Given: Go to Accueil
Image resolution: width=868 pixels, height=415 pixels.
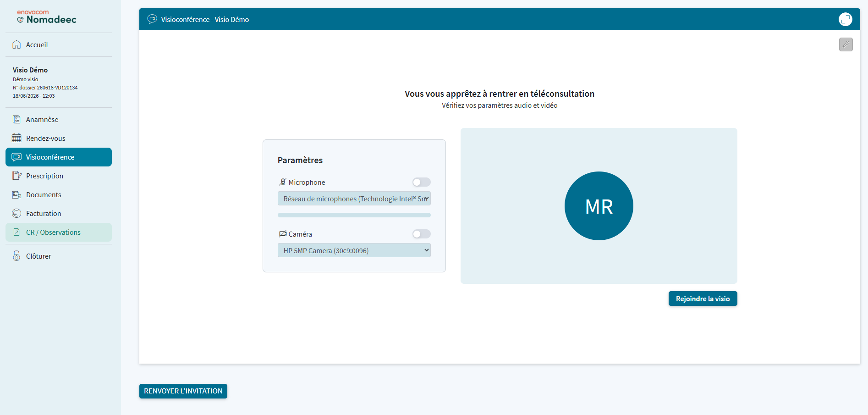Looking at the screenshot, I should [59, 44].
